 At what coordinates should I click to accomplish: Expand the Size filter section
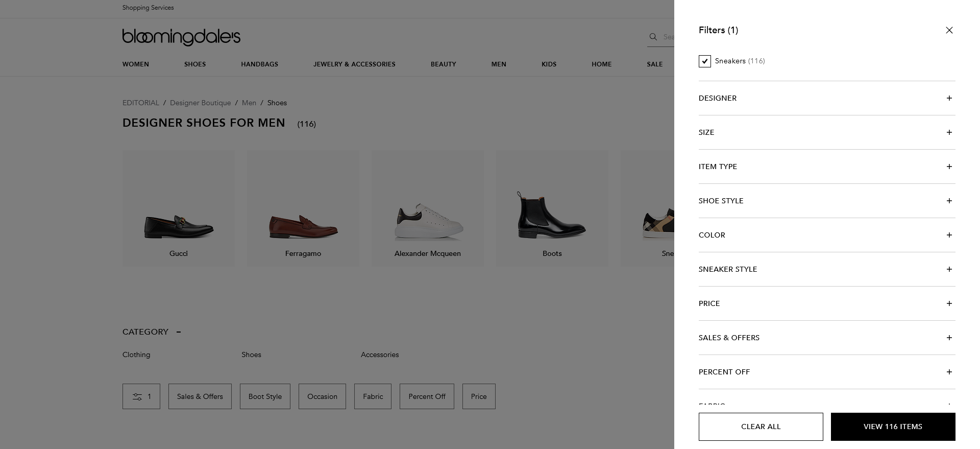(827, 132)
